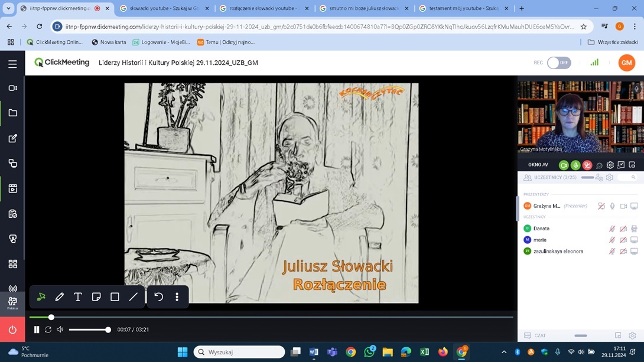644x362 pixels.
Task: Undo last drawing action
Action: coord(158,296)
